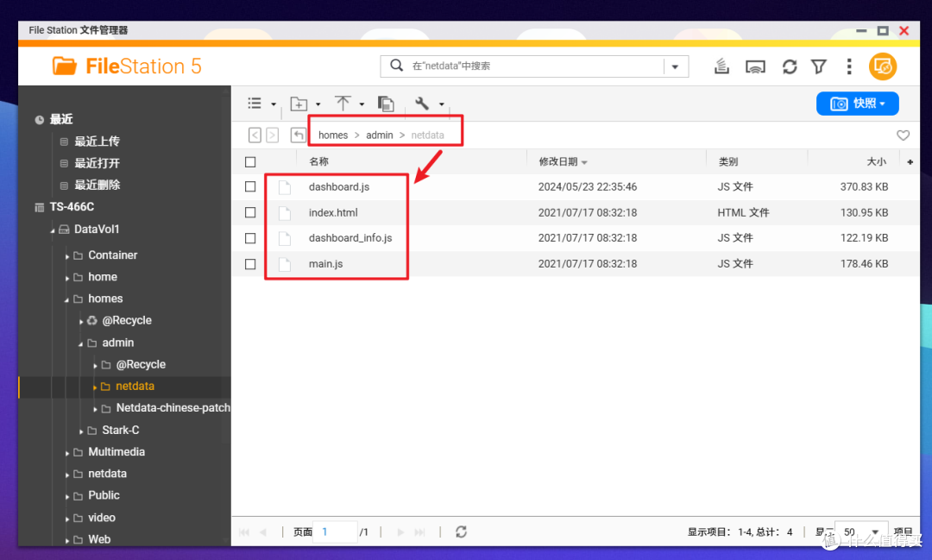Click the heart favorites icon
The height and width of the screenshot is (560, 932).
click(903, 135)
